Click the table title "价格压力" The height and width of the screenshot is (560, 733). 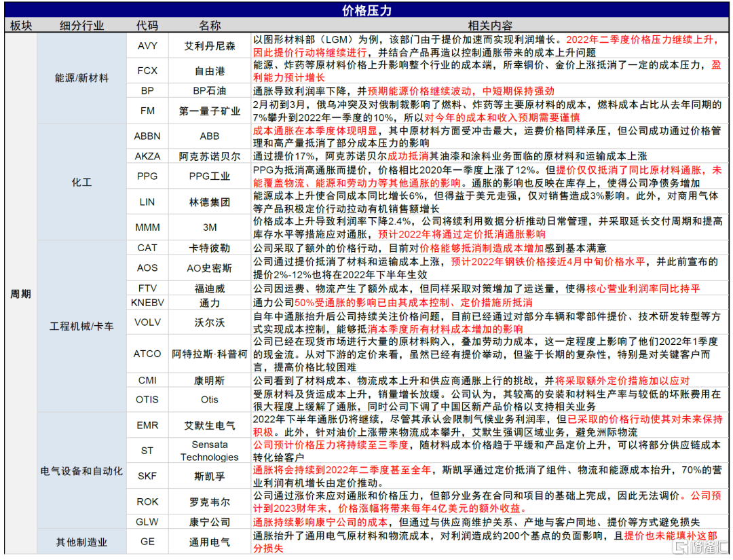point(366,10)
